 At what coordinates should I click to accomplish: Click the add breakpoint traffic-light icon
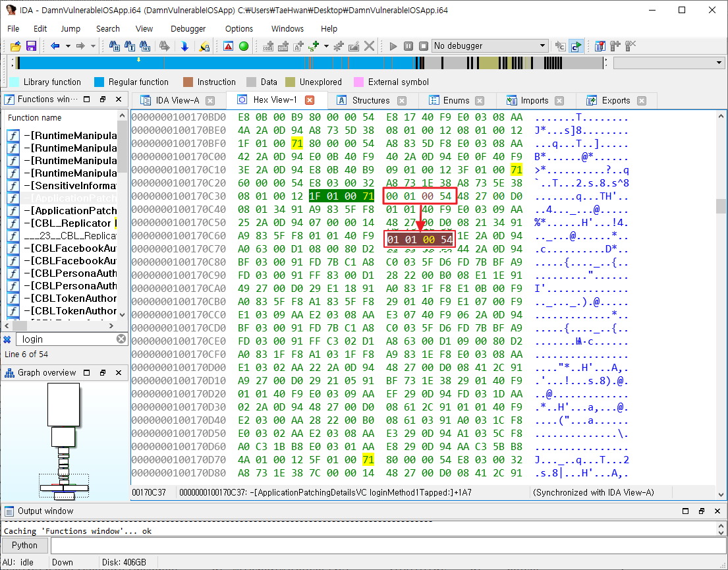coord(615,46)
